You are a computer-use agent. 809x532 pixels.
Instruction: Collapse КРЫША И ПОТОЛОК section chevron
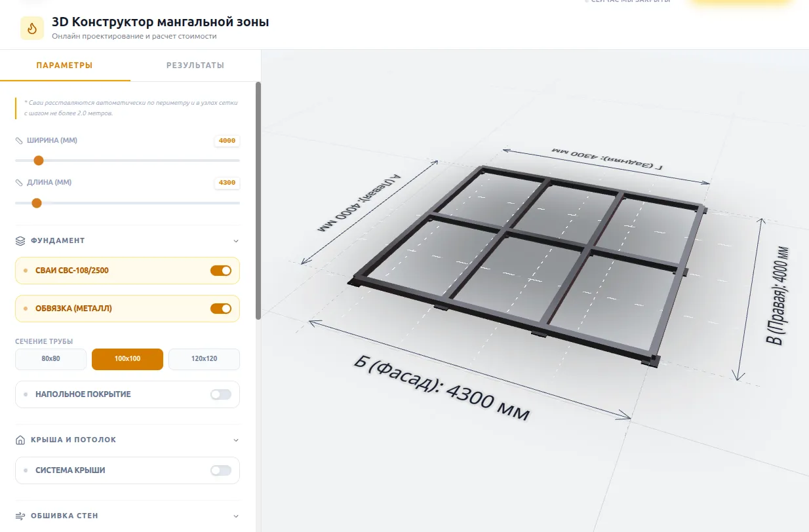click(x=236, y=440)
